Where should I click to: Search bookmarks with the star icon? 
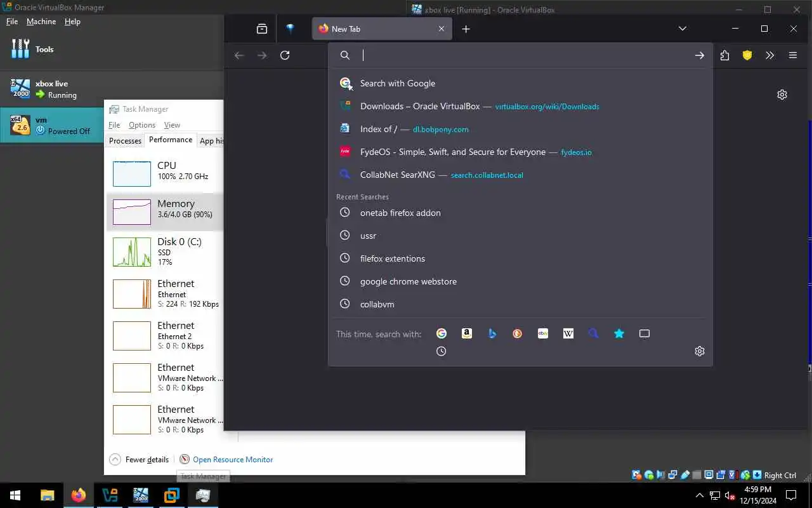619,333
